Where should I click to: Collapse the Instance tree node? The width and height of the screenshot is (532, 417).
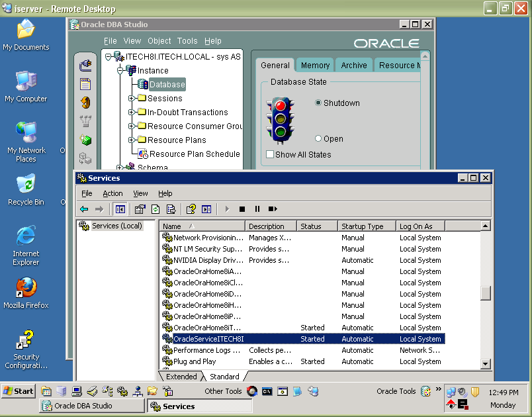coord(120,71)
